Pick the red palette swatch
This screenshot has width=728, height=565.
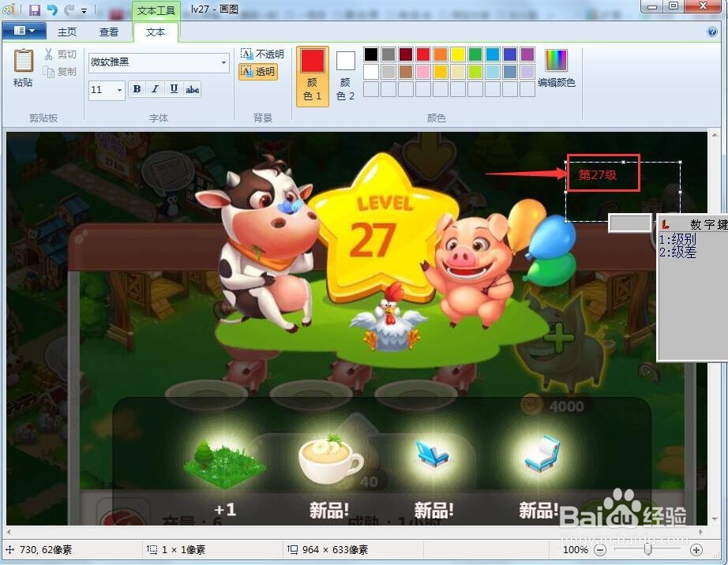coord(423,54)
